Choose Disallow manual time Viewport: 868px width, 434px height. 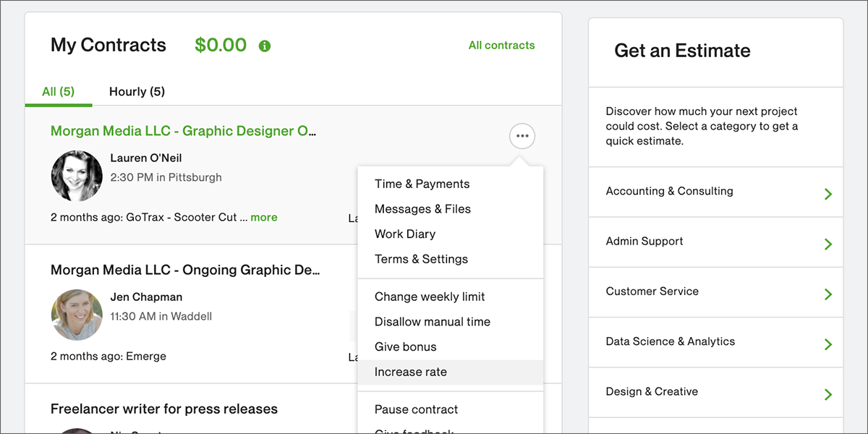click(450, 322)
